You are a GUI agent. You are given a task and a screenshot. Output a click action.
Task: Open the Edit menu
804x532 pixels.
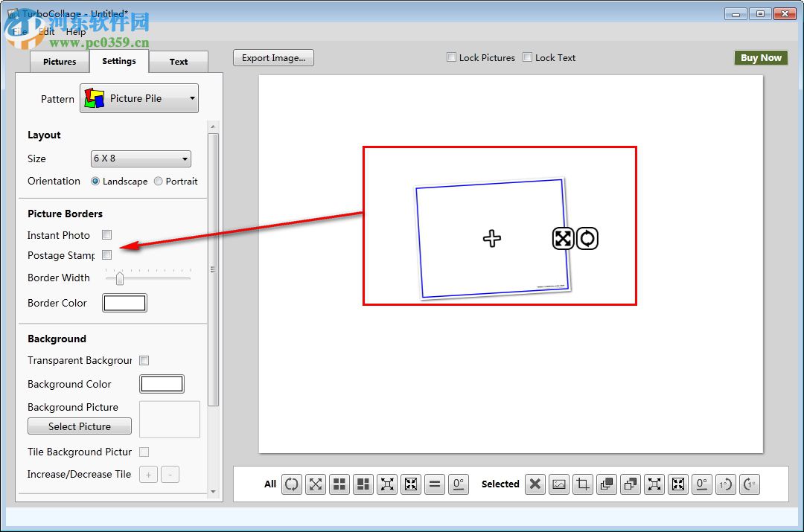pos(46,32)
